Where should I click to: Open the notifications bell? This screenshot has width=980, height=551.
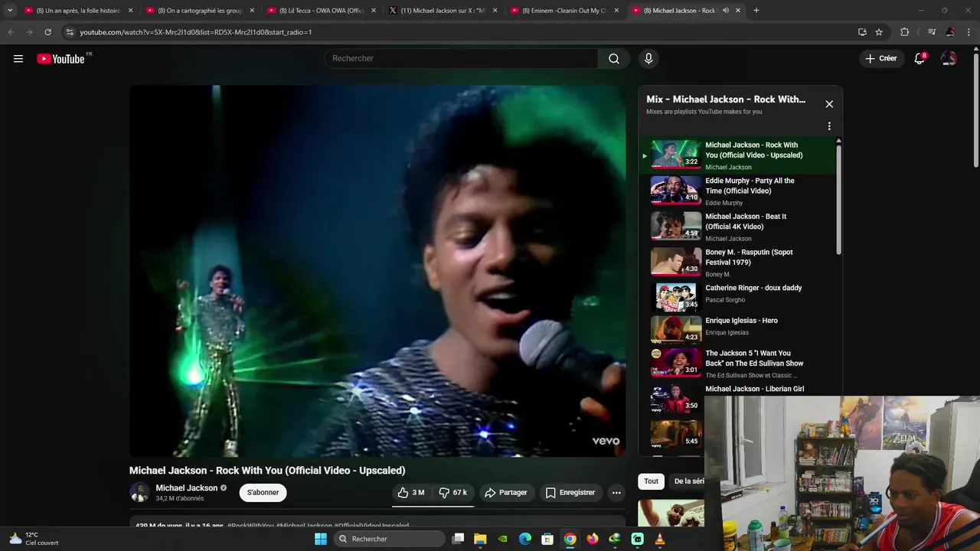coord(920,59)
